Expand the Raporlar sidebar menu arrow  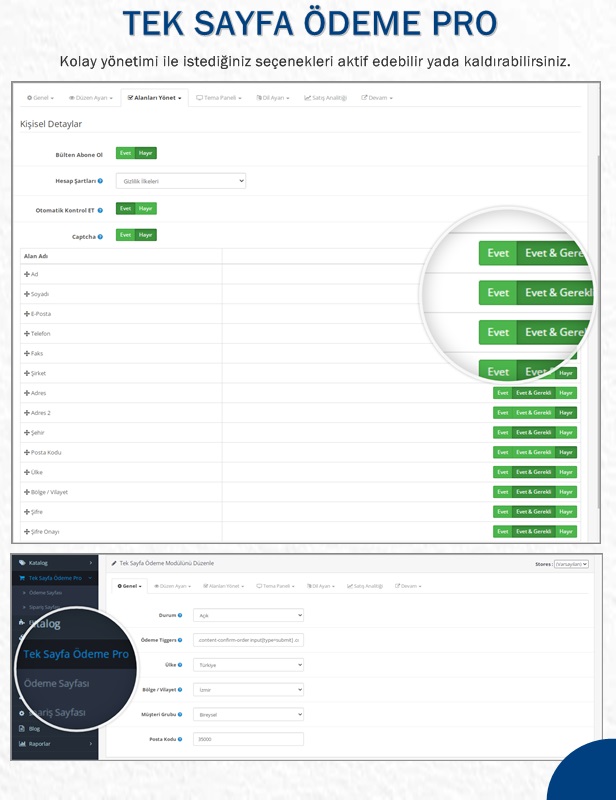point(91,744)
